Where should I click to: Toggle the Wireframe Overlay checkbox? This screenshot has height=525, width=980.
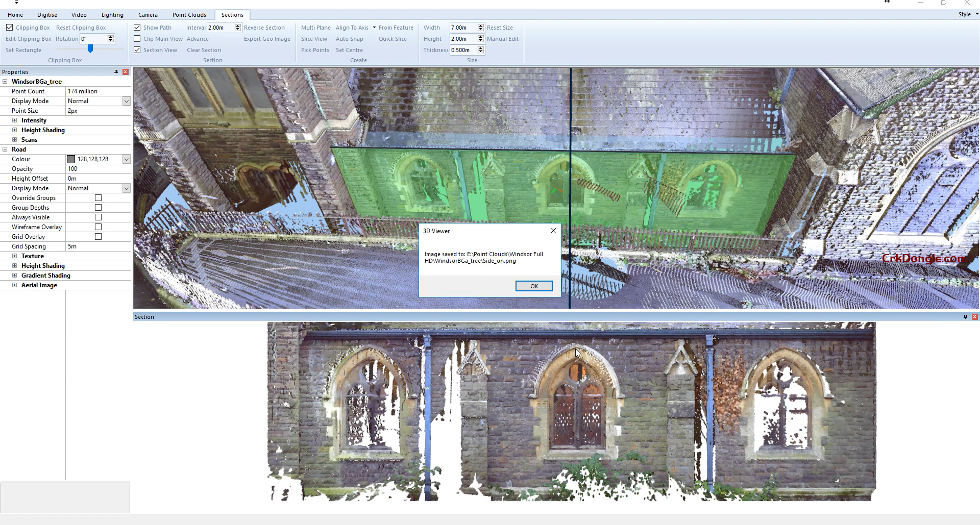(x=99, y=227)
